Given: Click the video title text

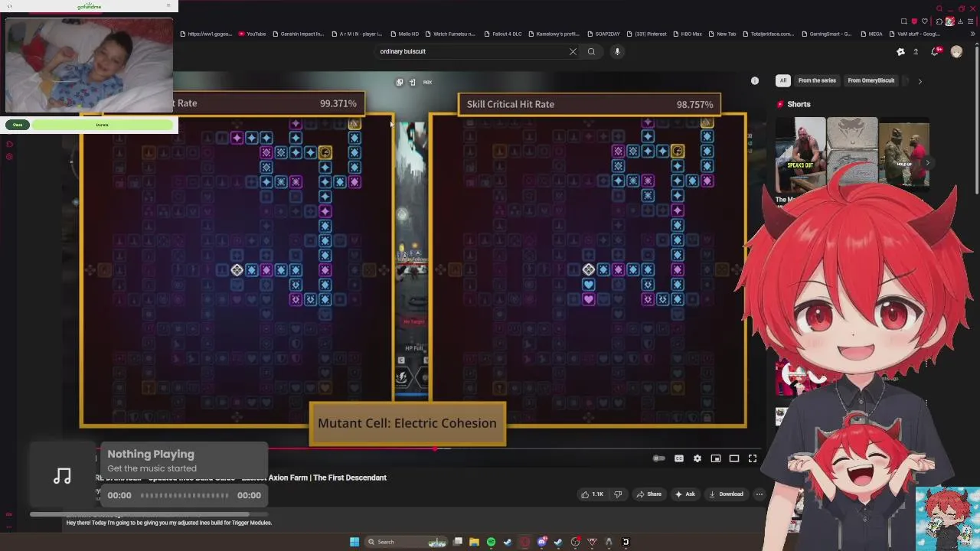Looking at the screenshot, I should [241, 478].
